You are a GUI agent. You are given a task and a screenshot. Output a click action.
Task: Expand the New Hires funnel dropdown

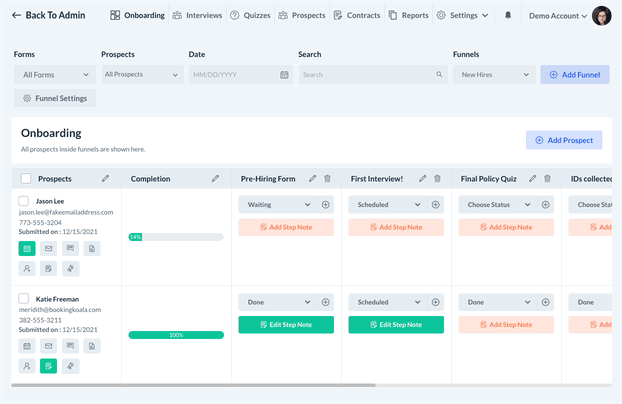[x=493, y=74]
